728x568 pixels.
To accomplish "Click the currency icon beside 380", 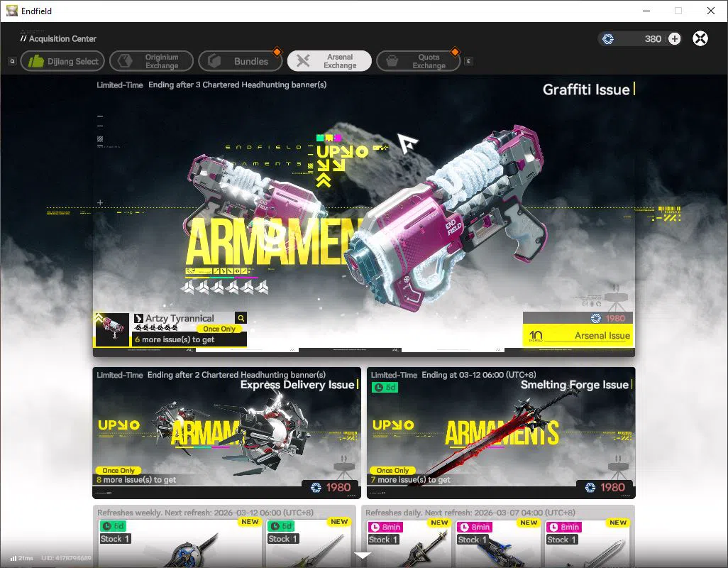I will (608, 39).
